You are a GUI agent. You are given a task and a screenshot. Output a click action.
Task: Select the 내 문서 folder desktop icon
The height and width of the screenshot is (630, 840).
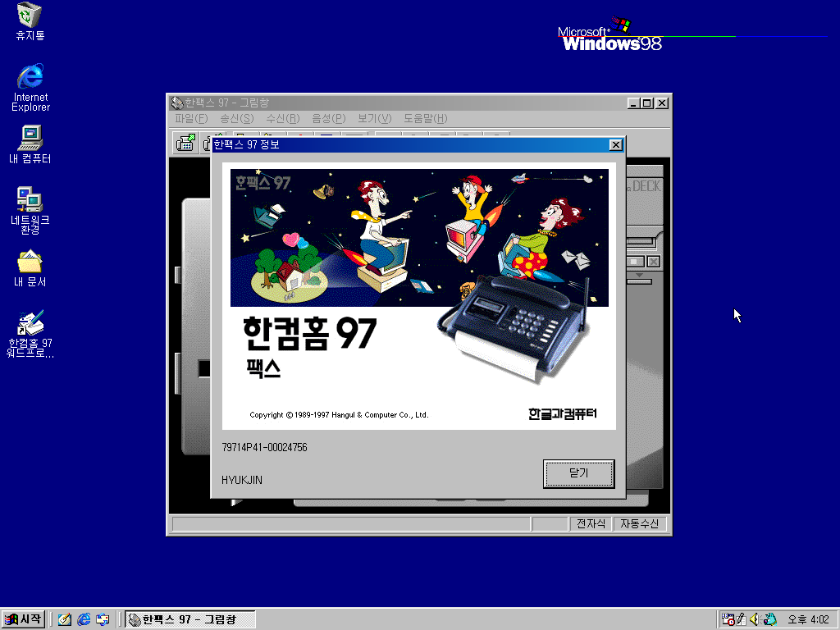coord(30,268)
